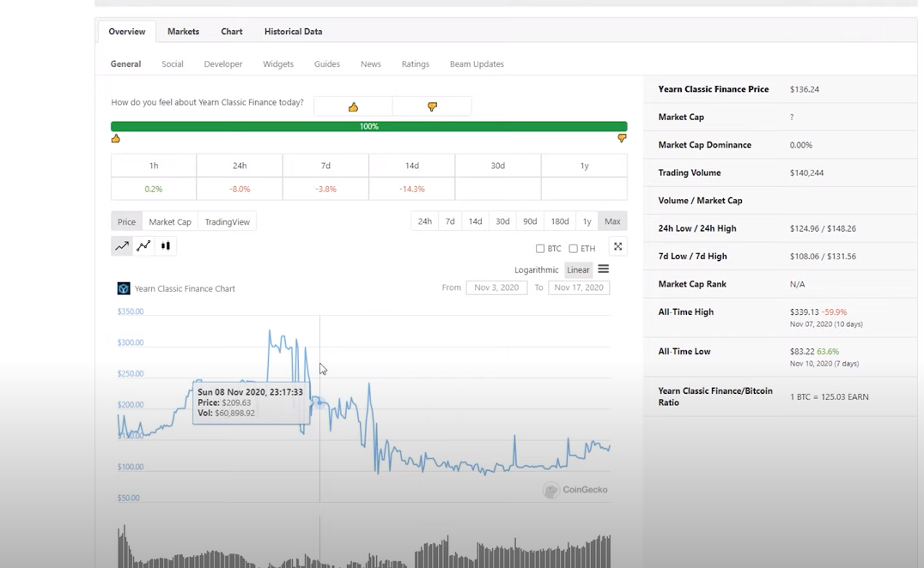Select the Social sub-tab
The height and width of the screenshot is (568, 924).
[x=173, y=63]
